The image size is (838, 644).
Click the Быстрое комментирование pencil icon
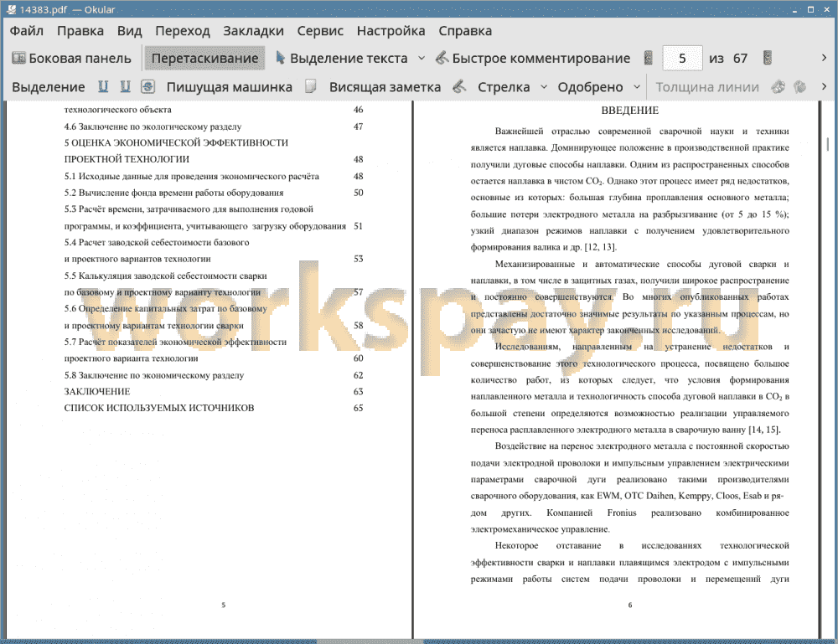pyautogui.click(x=442, y=58)
